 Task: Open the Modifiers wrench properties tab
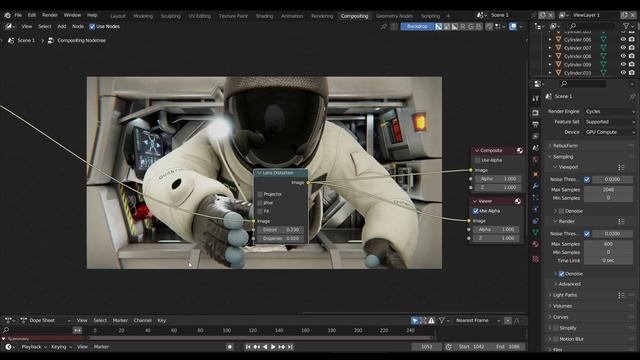536,186
